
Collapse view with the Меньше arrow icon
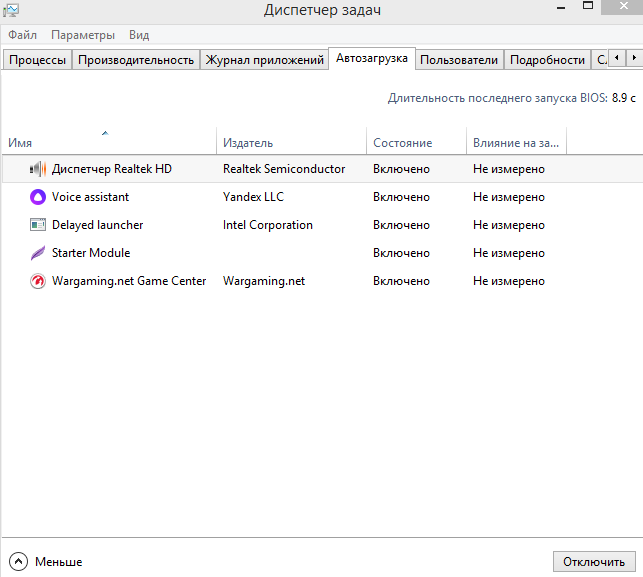18,561
